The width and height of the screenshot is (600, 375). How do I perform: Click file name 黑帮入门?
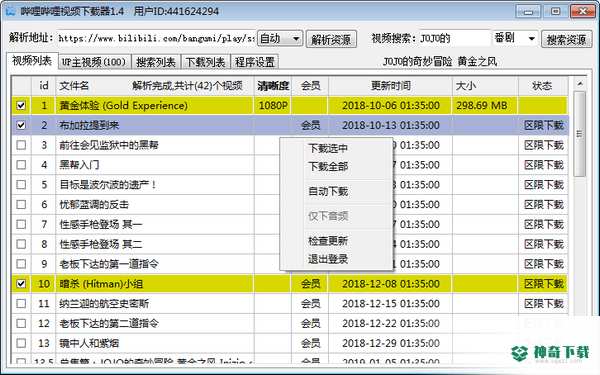[x=79, y=165]
